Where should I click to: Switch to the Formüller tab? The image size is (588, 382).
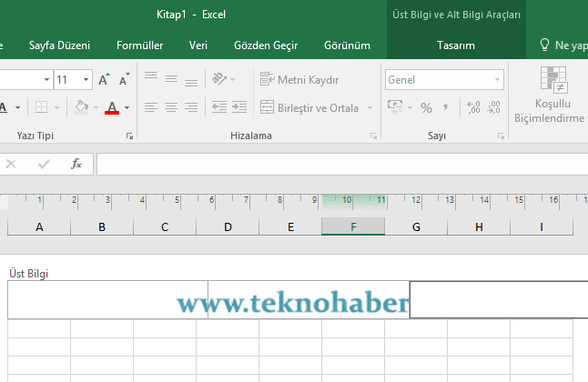(139, 45)
